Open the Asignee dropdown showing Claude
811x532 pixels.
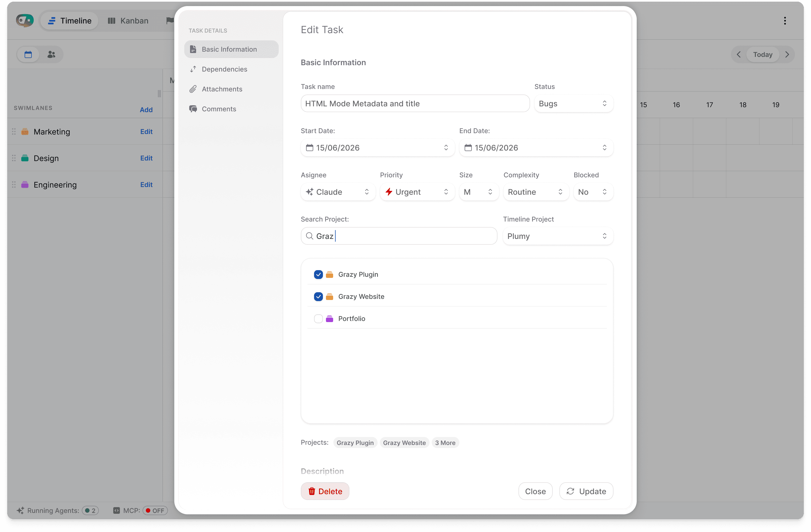click(x=338, y=192)
